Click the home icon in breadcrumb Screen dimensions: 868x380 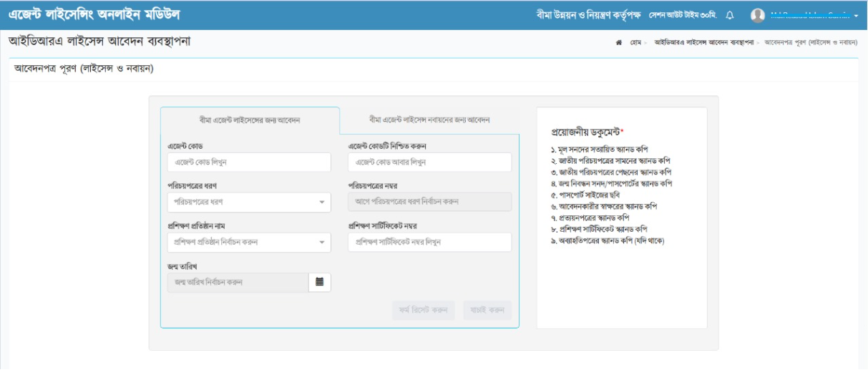click(618, 43)
